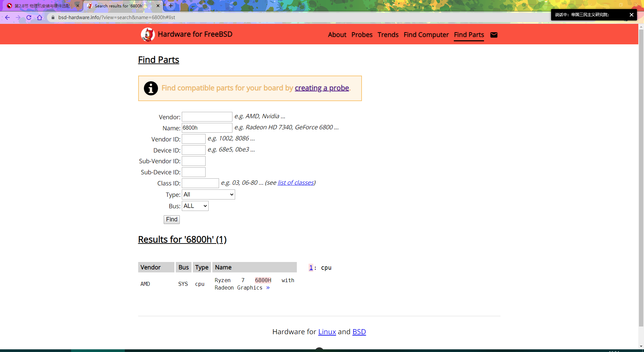Expand the Bus dropdown

[x=195, y=206]
